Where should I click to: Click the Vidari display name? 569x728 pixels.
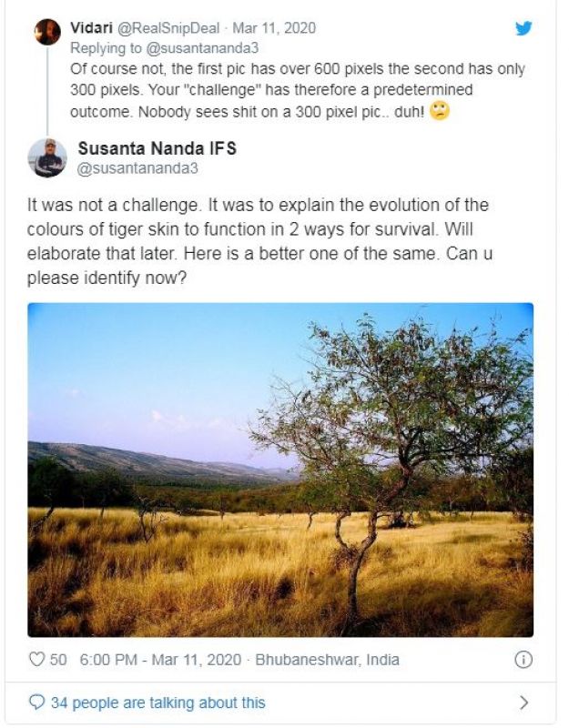pyautogui.click(x=90, y=26)
